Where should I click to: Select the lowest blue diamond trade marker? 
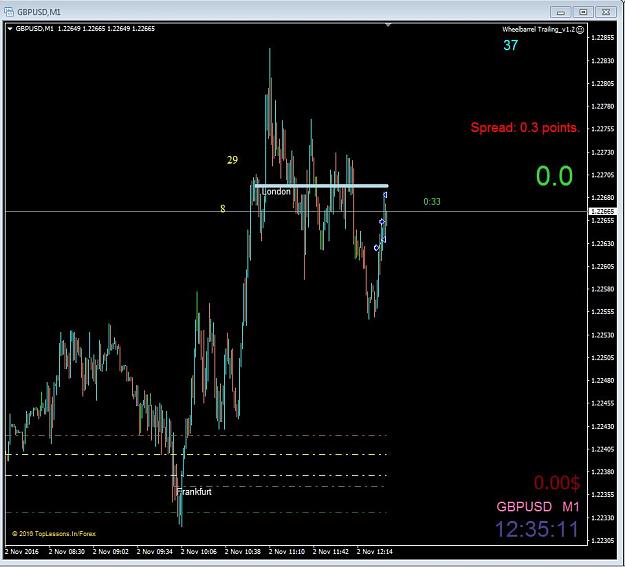tap(376, 248)
